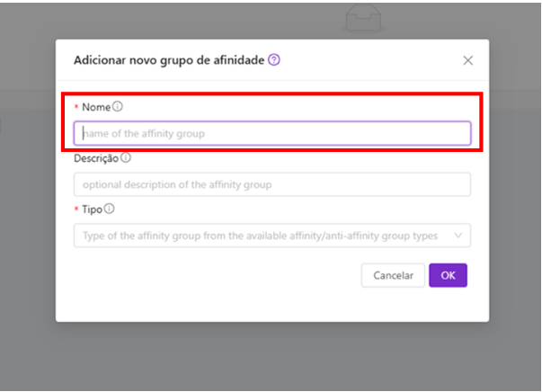Click the empty inbox icon behind the dialog
Image resolution: width=542 pixels, height=392 pixels.
click(x=363, y=18)
